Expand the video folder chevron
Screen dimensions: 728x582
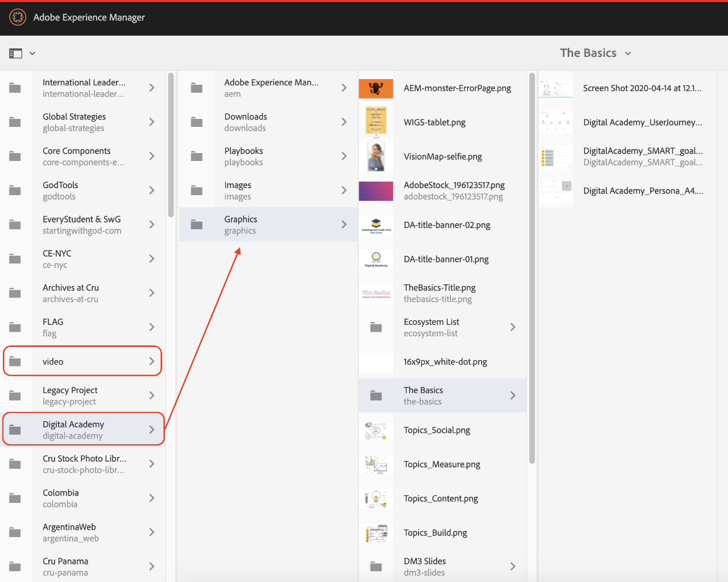point(152,361)
